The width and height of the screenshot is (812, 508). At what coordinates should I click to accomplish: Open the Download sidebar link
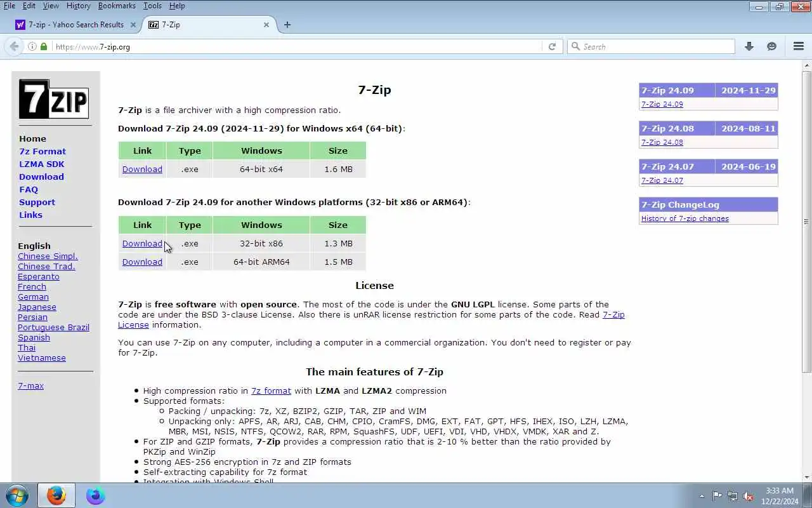point(41,177)
